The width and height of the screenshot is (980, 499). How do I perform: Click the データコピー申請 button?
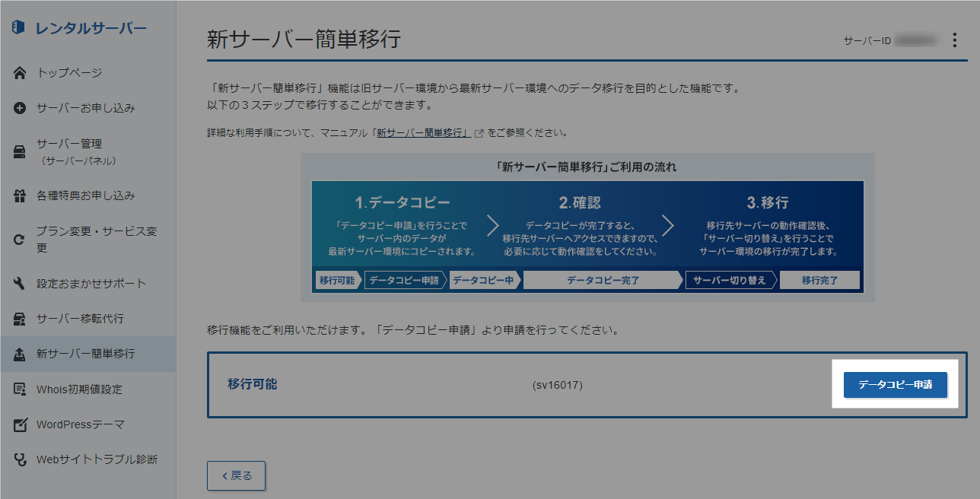(x=895, y=385)
